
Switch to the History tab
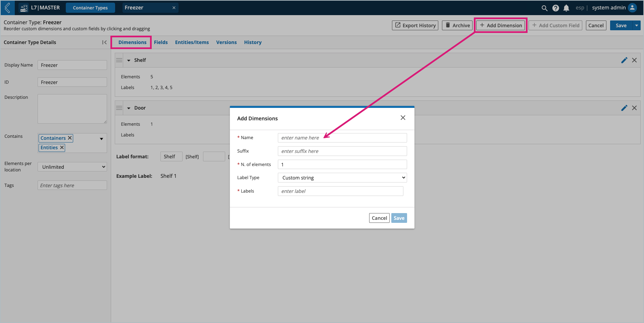point(253,42)
